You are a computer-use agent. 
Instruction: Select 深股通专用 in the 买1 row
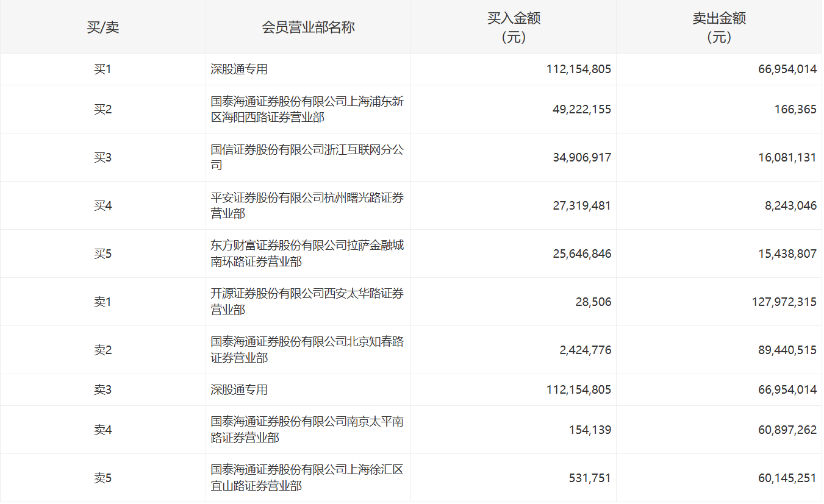(239, 69)
